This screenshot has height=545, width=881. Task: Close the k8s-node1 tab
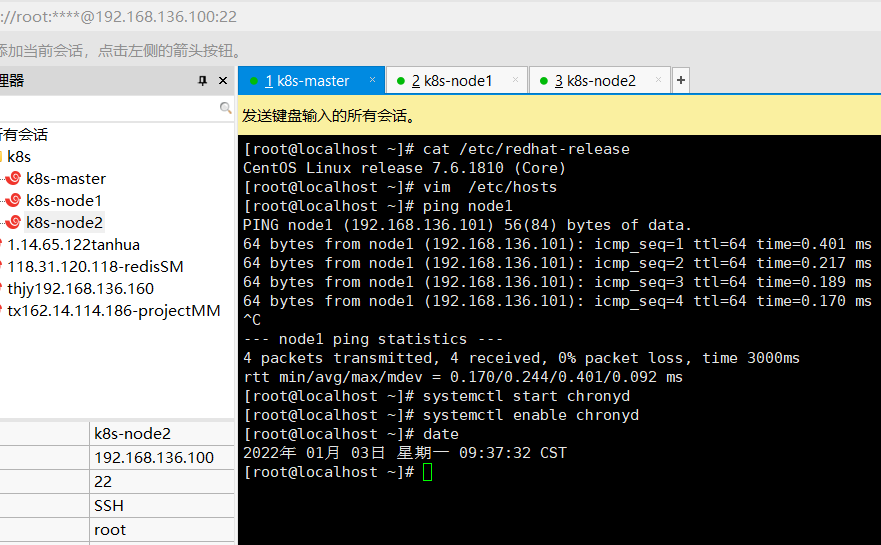click(515, 80)
